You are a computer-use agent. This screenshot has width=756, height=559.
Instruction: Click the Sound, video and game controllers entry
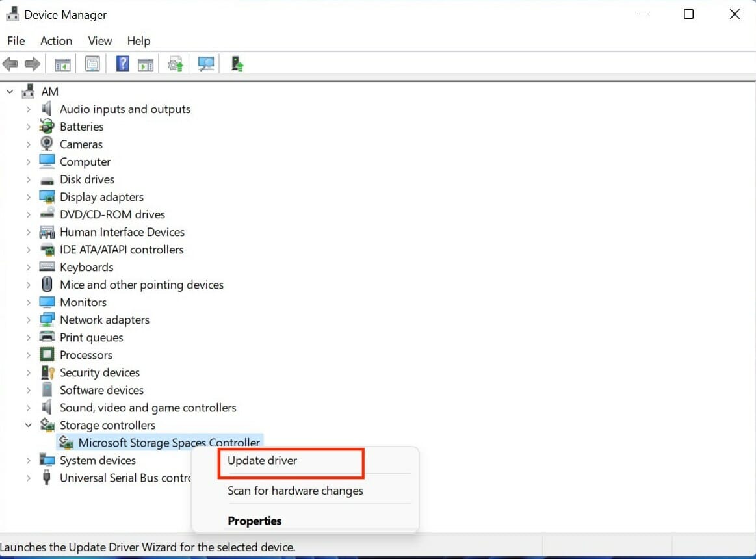pos(148,407)
